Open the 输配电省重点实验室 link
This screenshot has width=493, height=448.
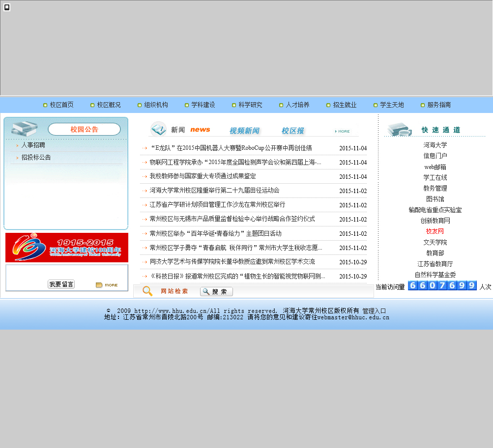[x=435, y=210]
